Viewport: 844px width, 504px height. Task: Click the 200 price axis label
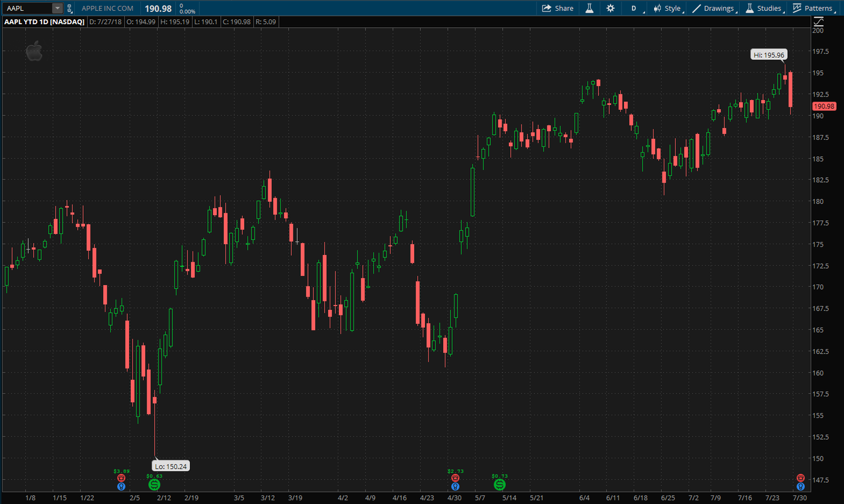[x=818, y=30]
